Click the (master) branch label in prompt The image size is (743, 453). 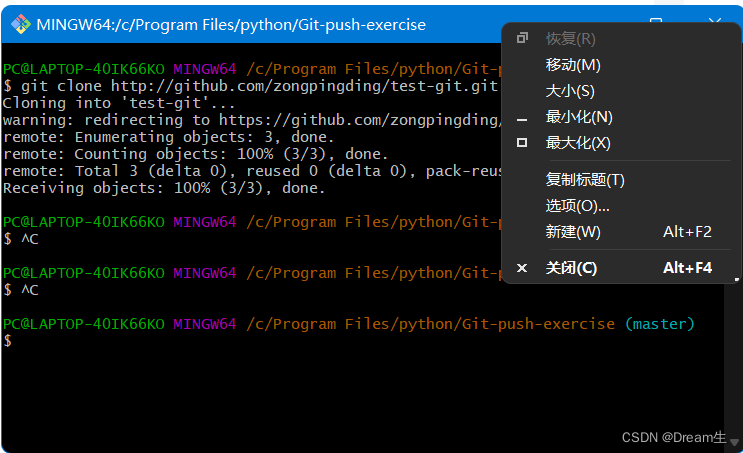(660, 324)
